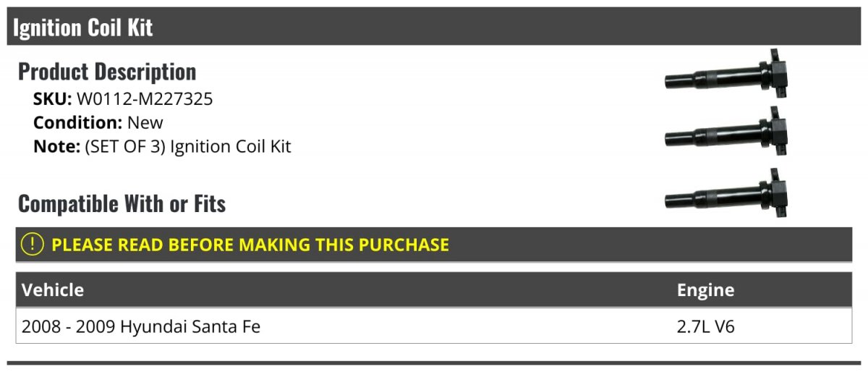Open the PLEASE READ BEFORE MAKING THIS PURCHASE banner

tap(434, 245)
